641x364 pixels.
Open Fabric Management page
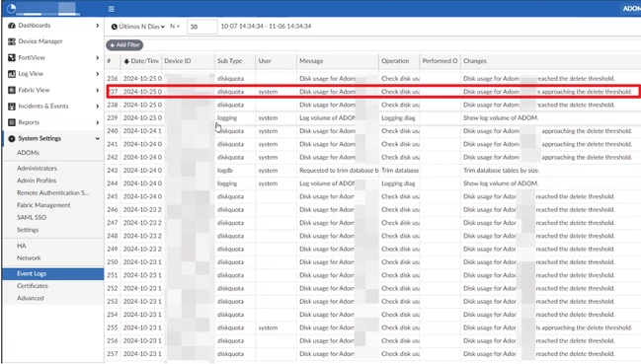(x=43, y=205)
